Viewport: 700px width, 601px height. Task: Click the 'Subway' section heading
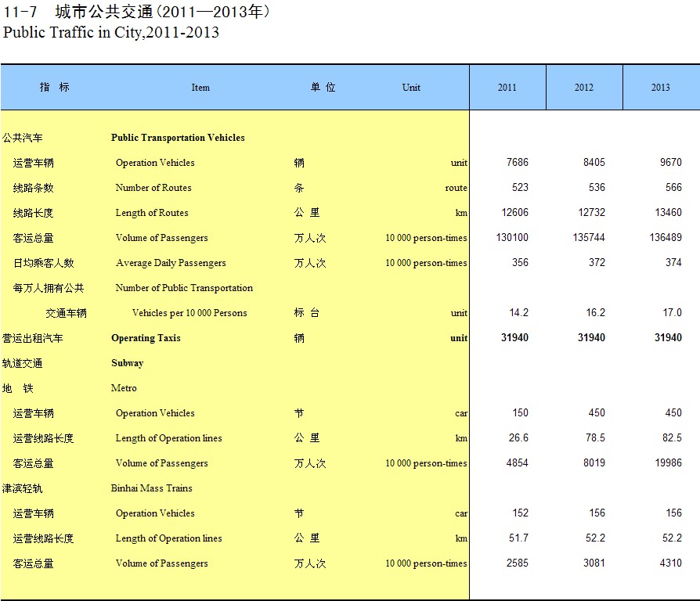tap(127, 363)
